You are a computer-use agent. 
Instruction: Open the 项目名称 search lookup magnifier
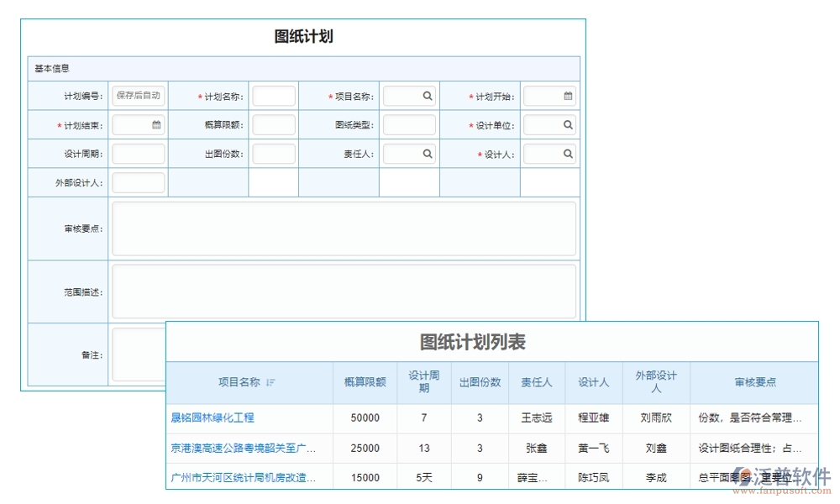click(427, 95)
